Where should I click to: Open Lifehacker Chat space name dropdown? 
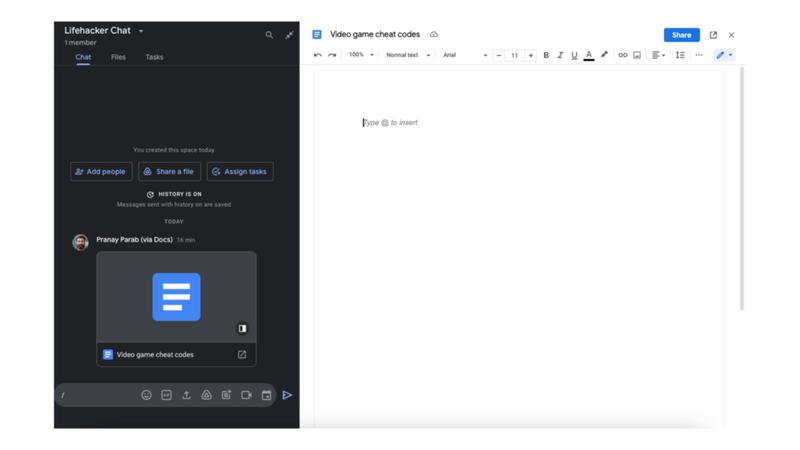tap(141, 31)
